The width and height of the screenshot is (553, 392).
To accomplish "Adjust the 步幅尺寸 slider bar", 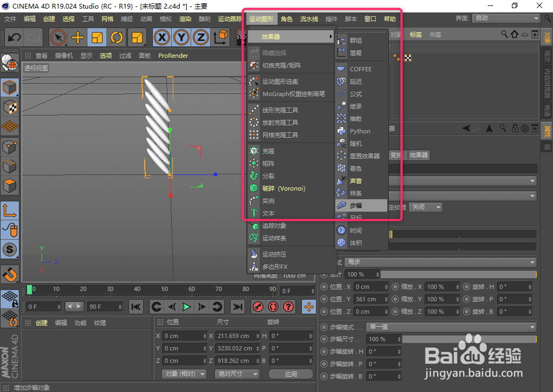I will [x=469, y=339].
